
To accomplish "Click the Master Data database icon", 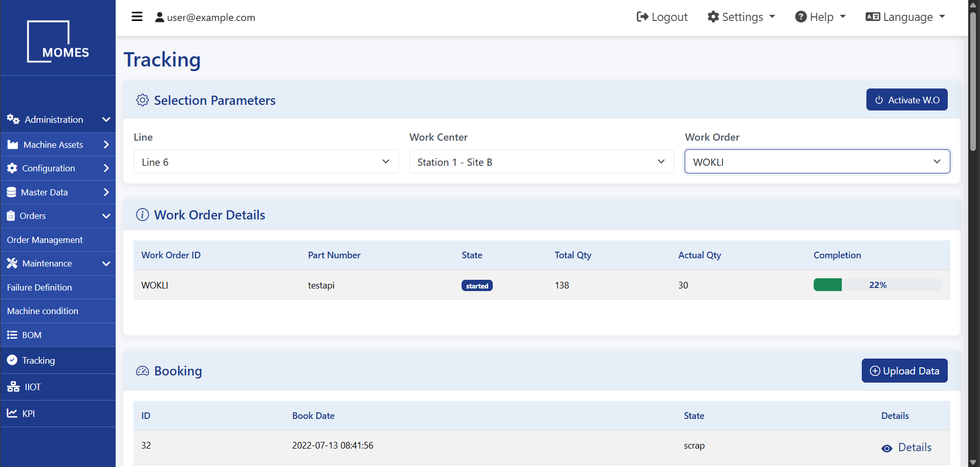I will click(x=12, y=192).
